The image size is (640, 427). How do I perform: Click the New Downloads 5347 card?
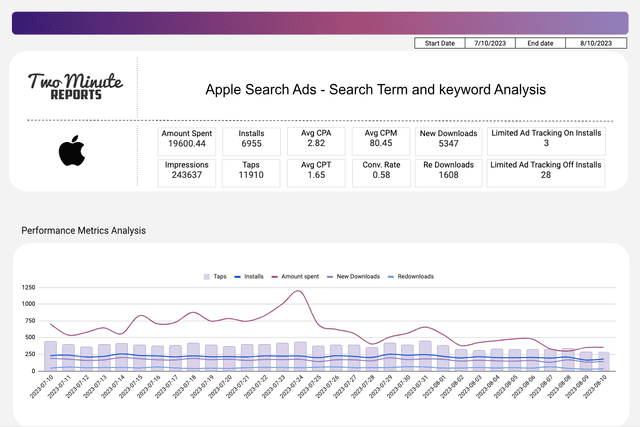pyautogui.click(x=448, y=141)
